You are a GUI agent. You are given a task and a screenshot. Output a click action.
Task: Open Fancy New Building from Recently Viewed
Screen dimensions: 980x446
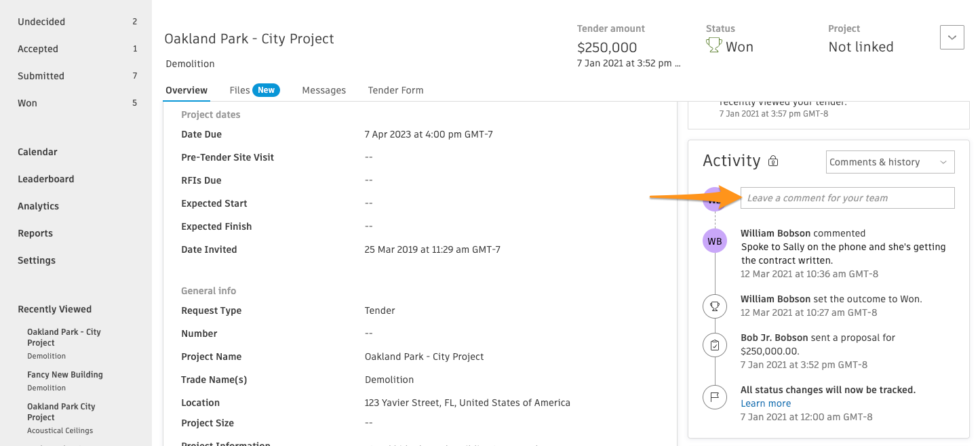point(64,374)
